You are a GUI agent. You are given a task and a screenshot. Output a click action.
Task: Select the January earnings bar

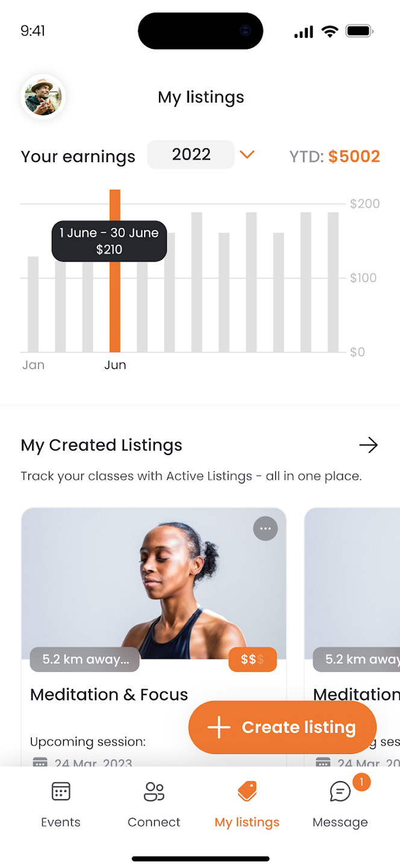coord(33,304)
